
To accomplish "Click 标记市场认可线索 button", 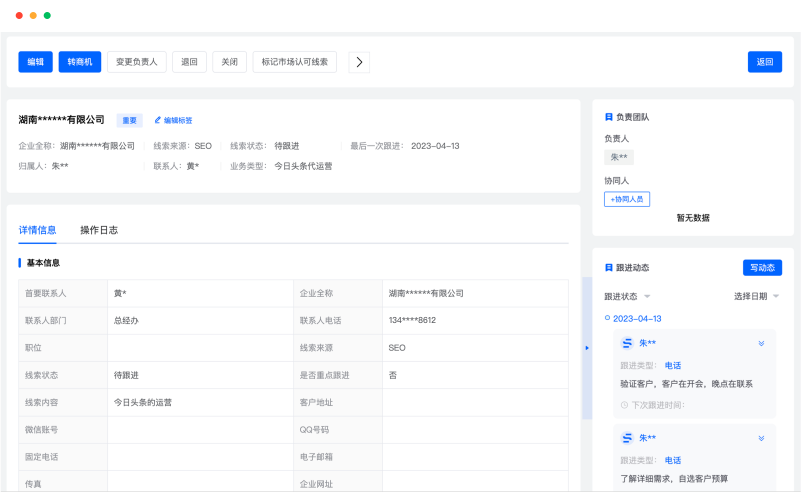I will [294, 62].
